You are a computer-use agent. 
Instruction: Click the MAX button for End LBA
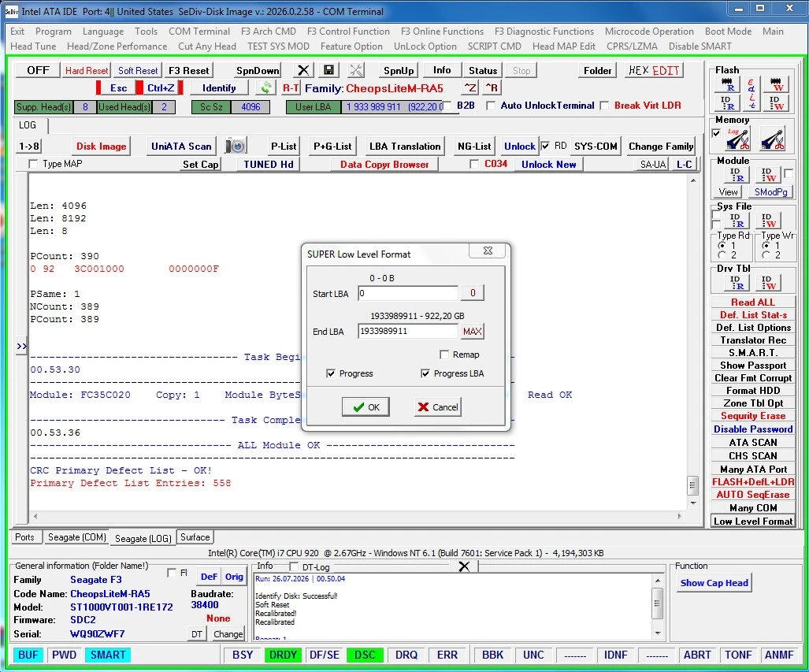[x=472, y=332]
